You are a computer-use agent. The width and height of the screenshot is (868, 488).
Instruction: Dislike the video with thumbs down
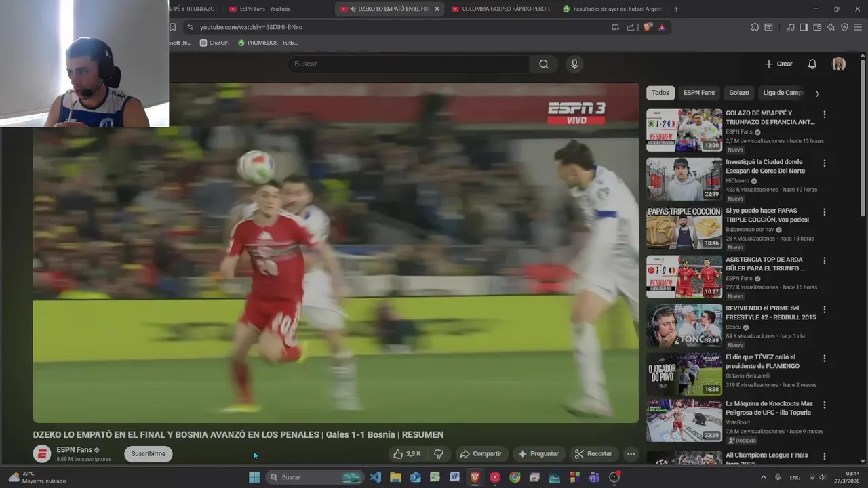pyautogui.click(x=439, y=453)
